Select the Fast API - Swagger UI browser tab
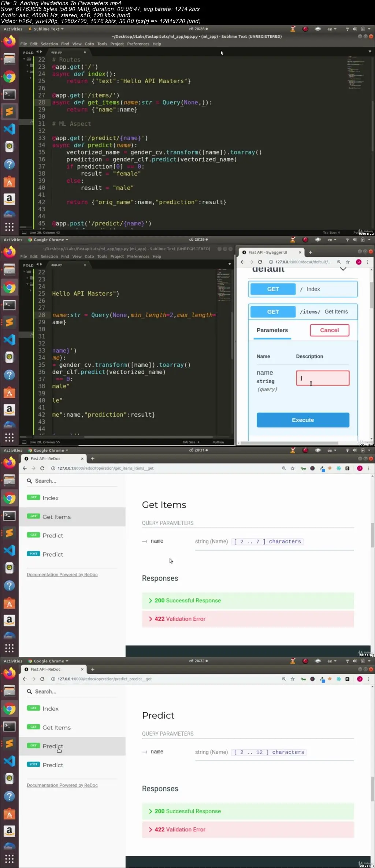Screen dimensions: 375x868 271,252
